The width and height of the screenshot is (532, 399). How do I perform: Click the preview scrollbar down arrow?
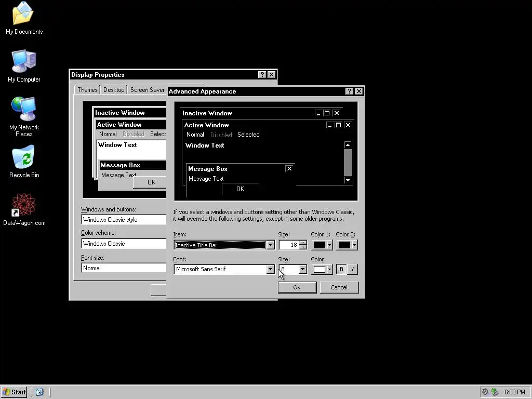pos(348,180)
